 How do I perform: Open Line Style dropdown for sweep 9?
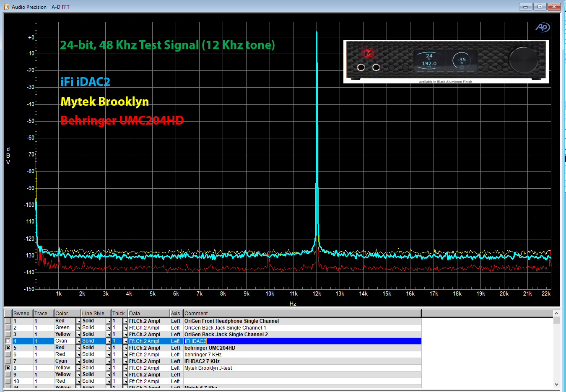point(109,375)
